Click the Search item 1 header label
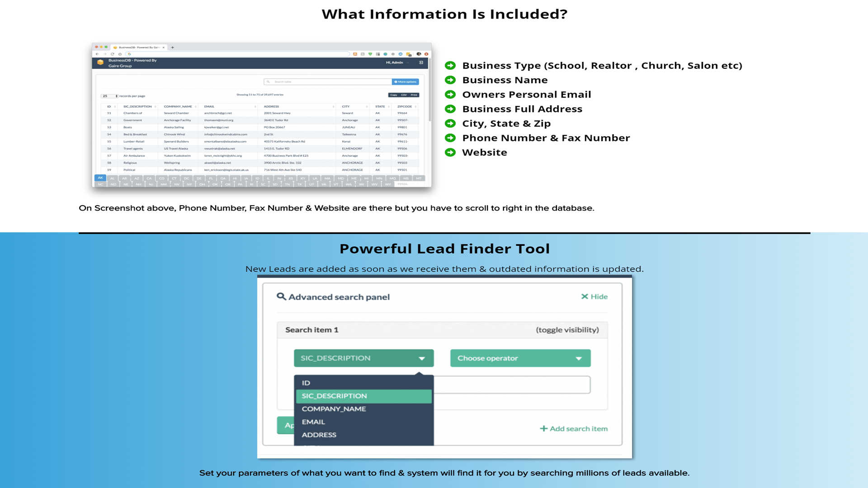Screen dimensions: 868x488 click(x=312, y=330)
